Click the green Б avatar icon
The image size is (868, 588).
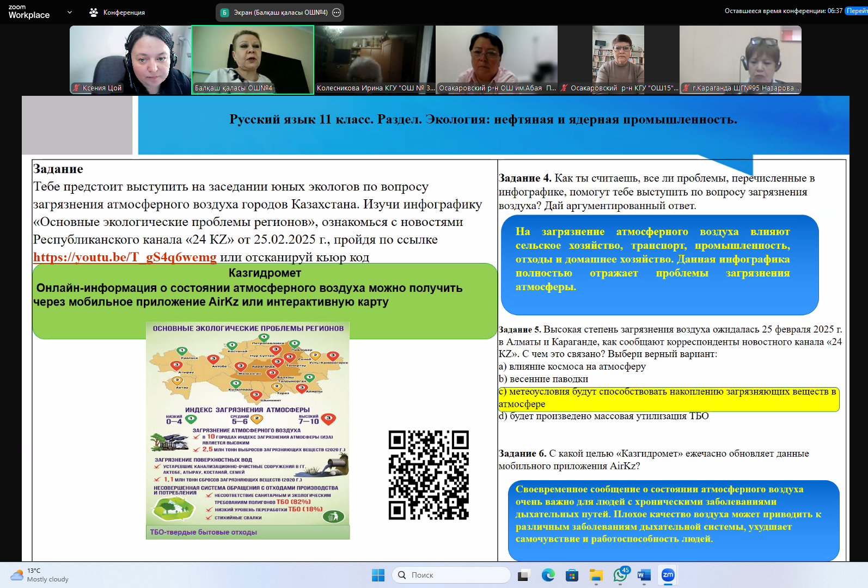(224, 13)
